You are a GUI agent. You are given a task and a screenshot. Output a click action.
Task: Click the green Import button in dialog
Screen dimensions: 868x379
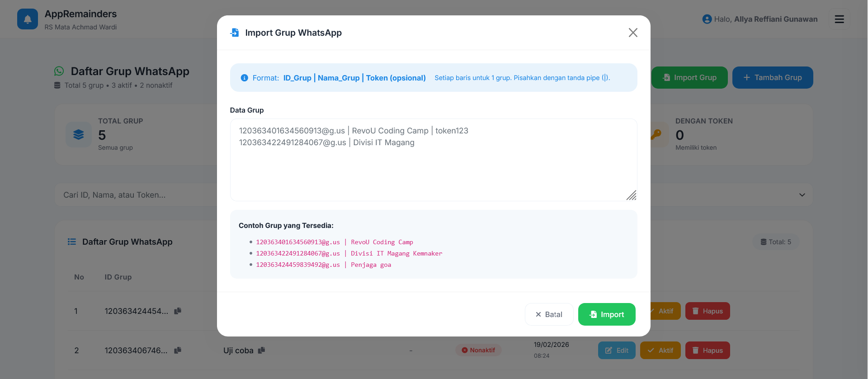point(607,314)
